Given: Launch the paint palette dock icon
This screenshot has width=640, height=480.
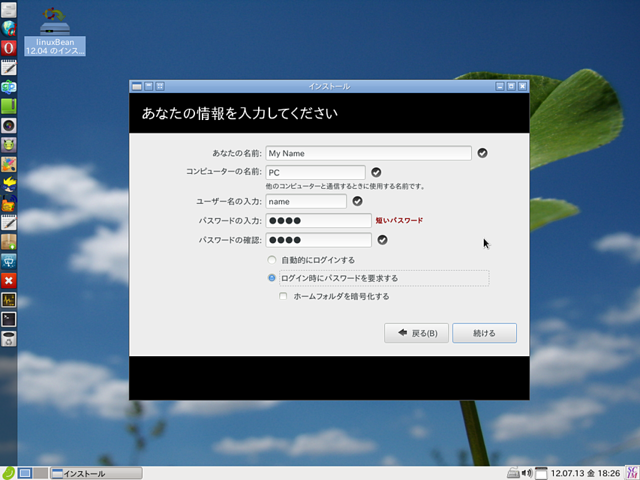Looking at the screenshot, I should 9,164.
